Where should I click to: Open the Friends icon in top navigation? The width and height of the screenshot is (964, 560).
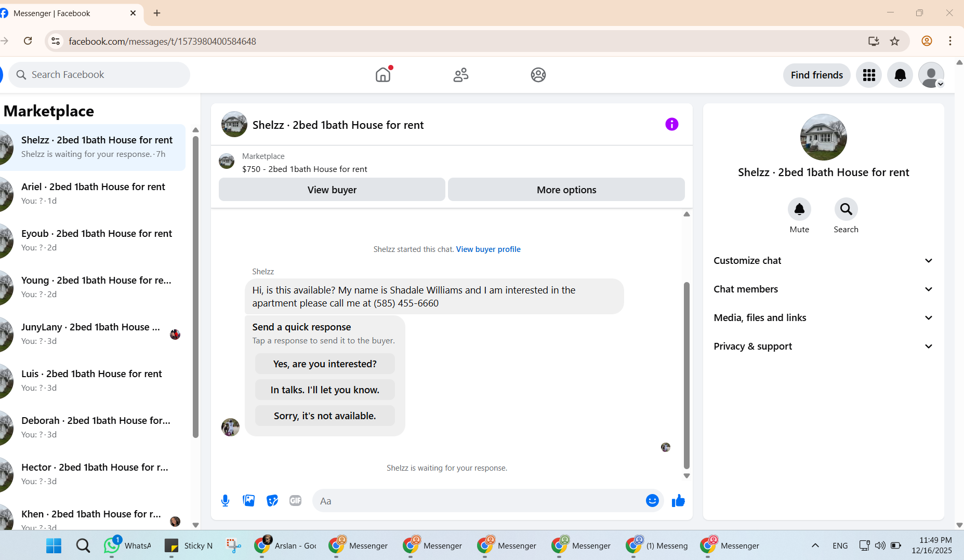tap(461, 75)
